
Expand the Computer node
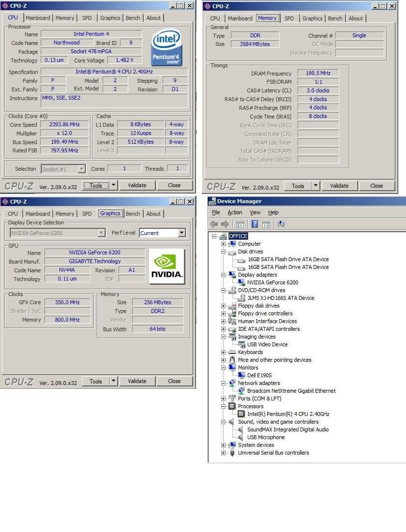pyautogui.click(x=223, y=244)
